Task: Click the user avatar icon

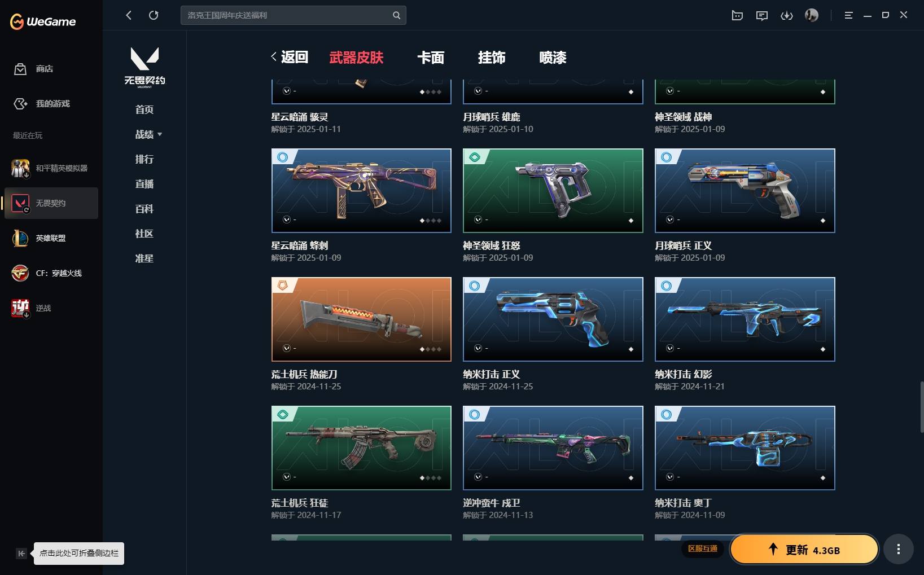Action: coord(812,15)
